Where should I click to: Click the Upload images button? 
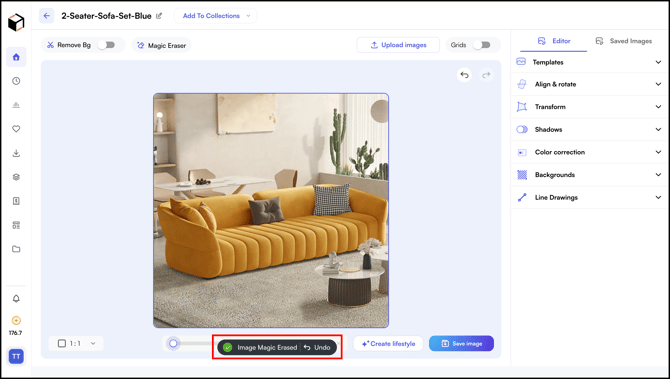(398, 45)
